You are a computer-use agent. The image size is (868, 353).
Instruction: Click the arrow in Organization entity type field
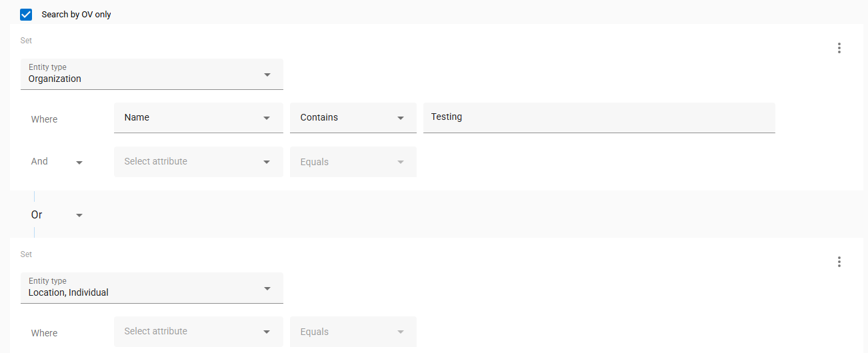point(267,75)
